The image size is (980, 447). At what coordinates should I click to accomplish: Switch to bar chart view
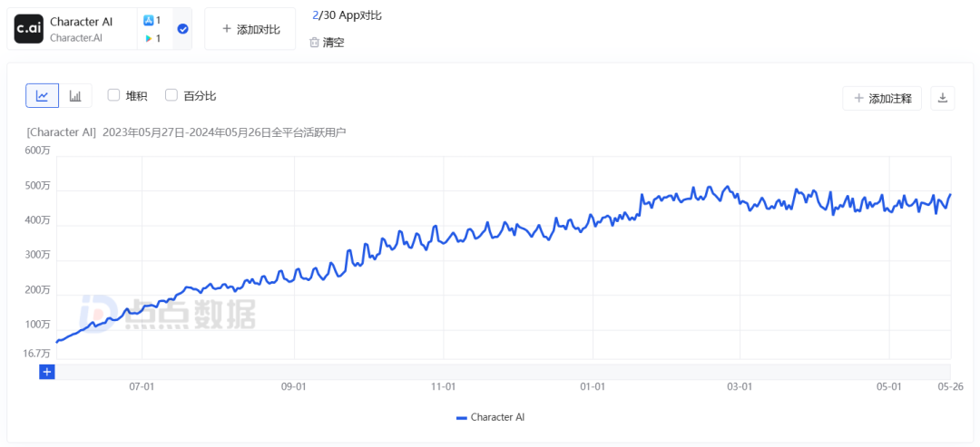[x=75, y=95]
